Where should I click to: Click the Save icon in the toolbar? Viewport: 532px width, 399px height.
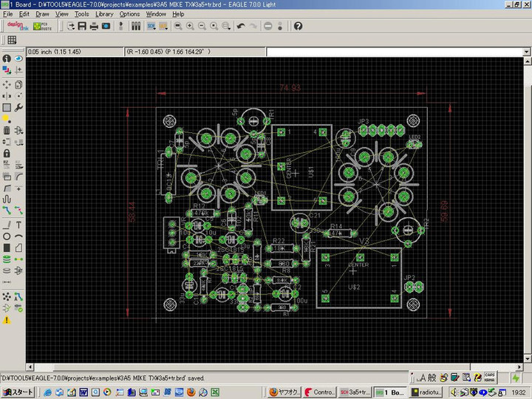[x=82, y=26]
